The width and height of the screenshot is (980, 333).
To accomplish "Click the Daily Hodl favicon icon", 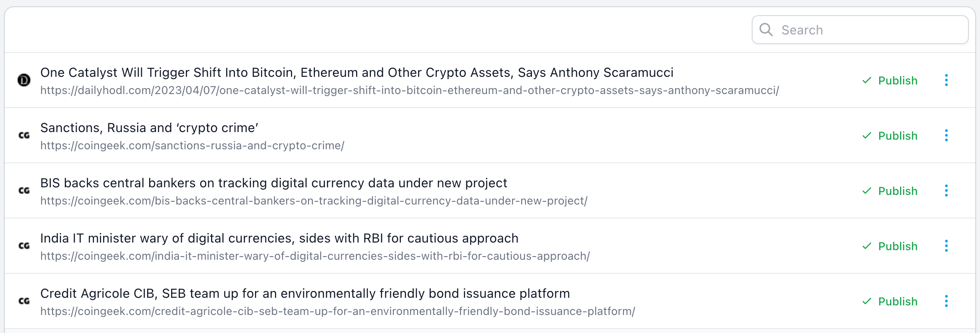I will (x=24, y=80).
